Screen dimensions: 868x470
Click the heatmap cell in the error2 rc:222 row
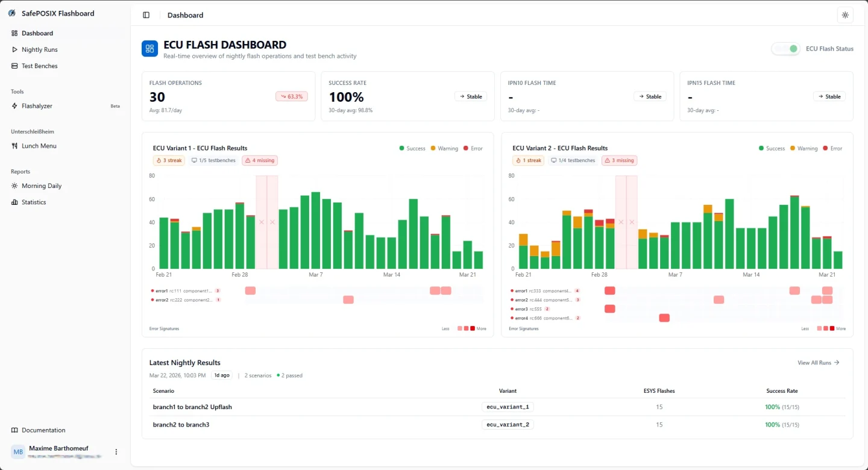(348, 299)
